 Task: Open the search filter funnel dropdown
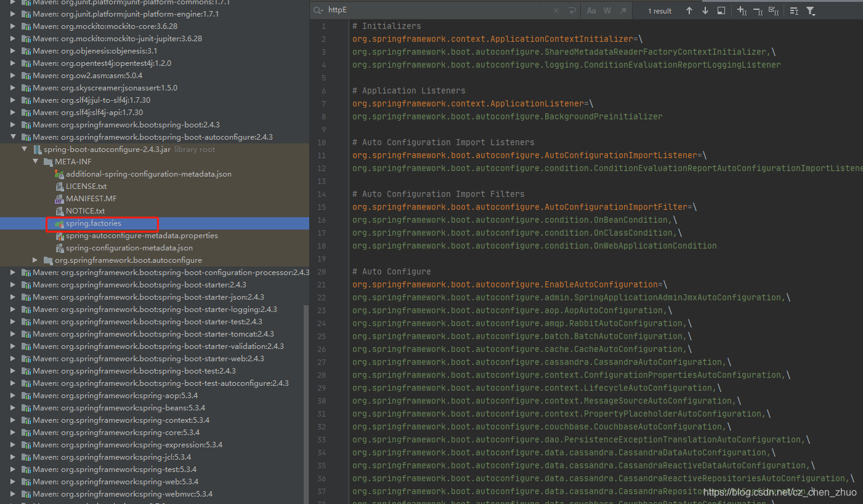click(811, 10)
